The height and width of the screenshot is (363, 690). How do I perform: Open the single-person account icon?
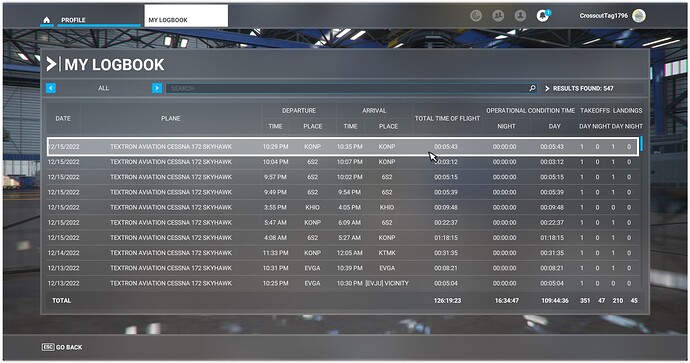[520, 16]
